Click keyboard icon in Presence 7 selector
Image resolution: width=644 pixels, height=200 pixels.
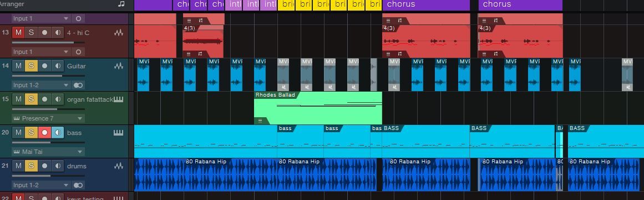[17, 118]
